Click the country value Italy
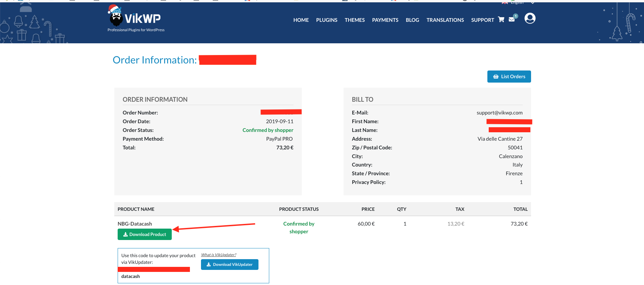 point(517,165)
